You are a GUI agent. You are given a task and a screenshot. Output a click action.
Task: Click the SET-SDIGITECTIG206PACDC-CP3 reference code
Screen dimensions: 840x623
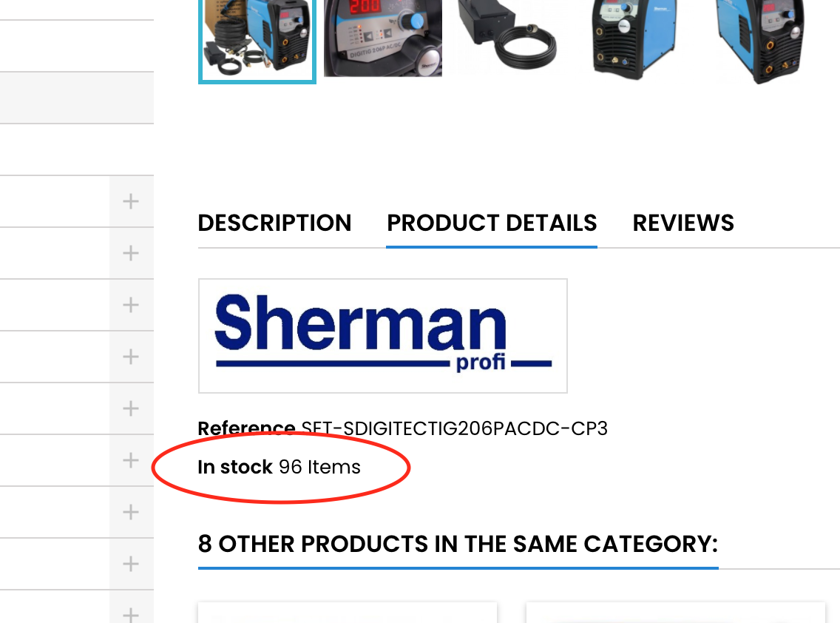point(454,428)
